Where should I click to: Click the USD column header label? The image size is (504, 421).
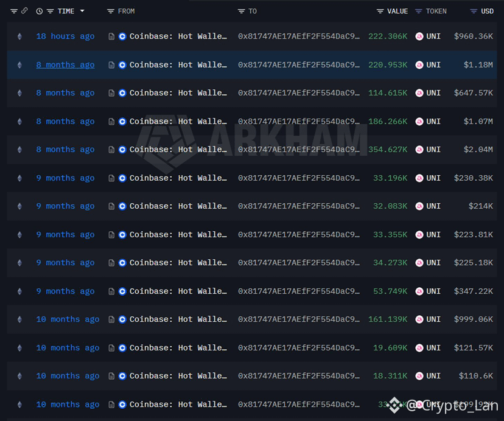pyautogui.click(x=488, y=11)
